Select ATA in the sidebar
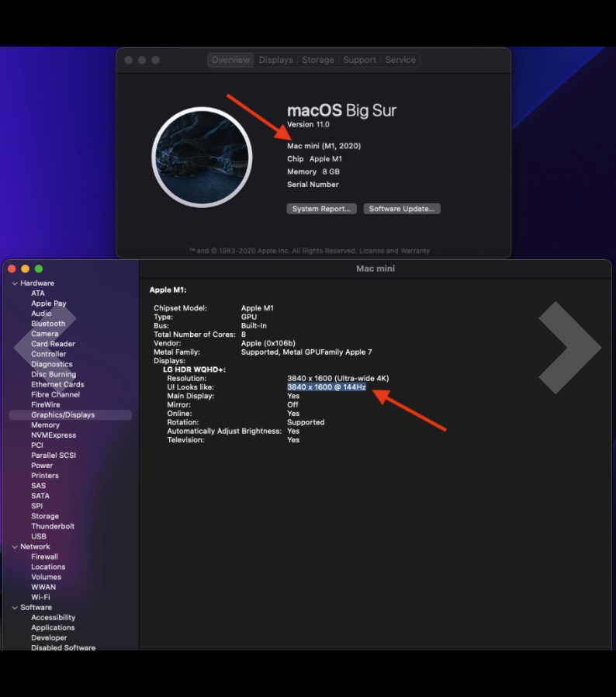Screen dimensions: 616x697 tap(38, 293)
